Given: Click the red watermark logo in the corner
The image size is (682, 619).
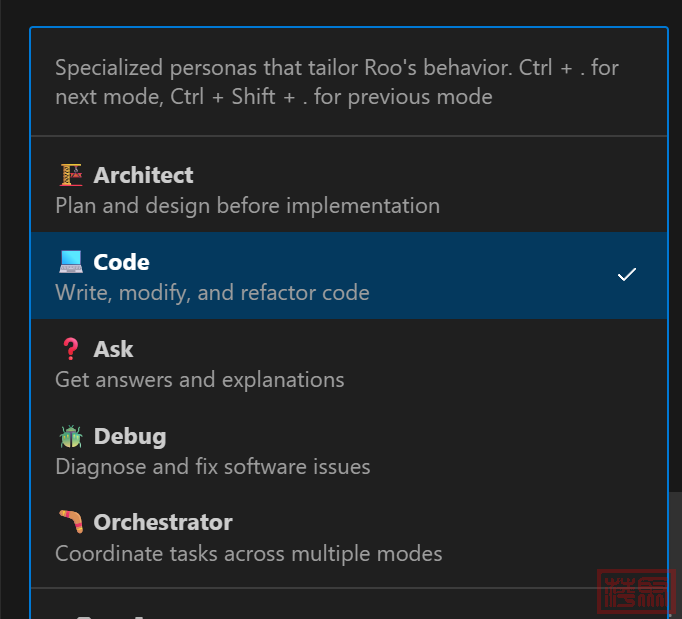Looking at the screenshot, I should point(638,591).
